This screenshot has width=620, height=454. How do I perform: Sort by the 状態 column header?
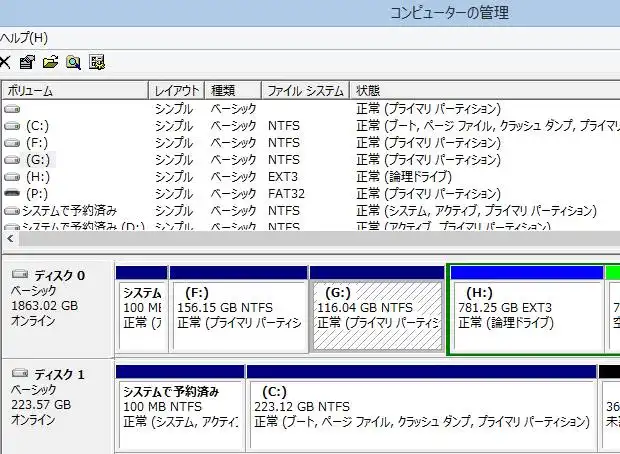click(485, 91)
